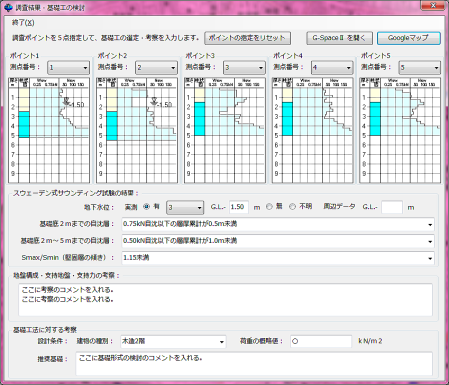449x385 pixels.
Task: Expand the 建物の種別 木造2階 dropdown
Action: tap(173, 341)
